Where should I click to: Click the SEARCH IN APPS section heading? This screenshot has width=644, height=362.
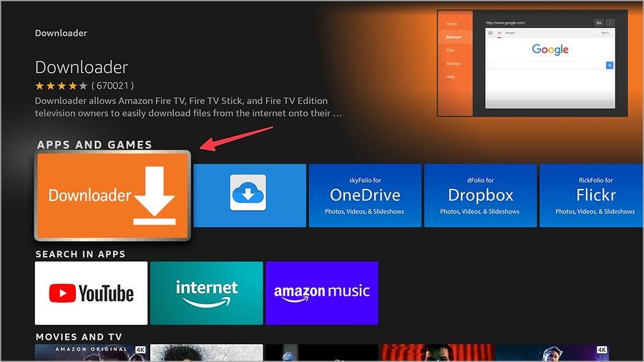(80, 254)
